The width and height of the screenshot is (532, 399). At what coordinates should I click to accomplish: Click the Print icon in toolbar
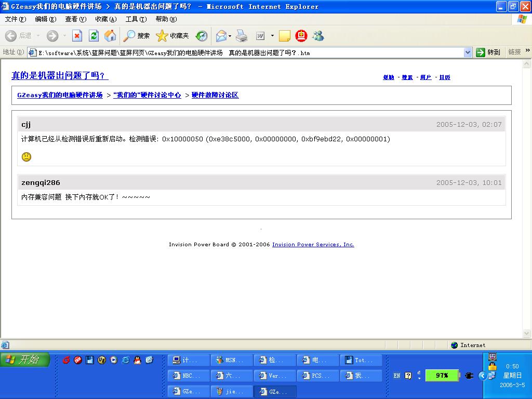pyautogui.click(x=242, y=36)
